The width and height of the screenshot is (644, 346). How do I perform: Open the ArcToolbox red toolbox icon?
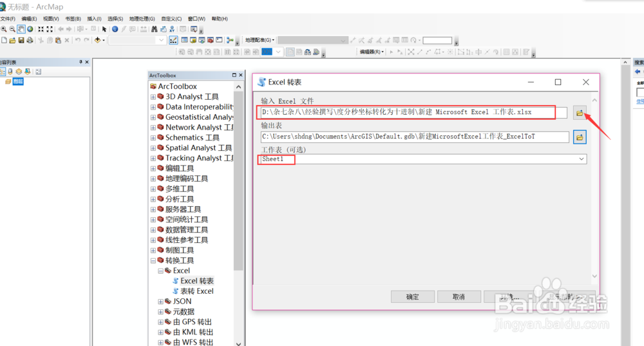211,41
